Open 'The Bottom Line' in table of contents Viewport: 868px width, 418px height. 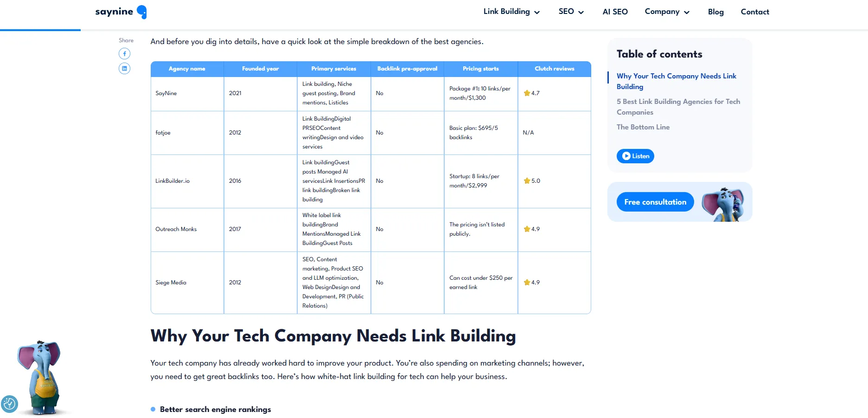tap(643, 127)
